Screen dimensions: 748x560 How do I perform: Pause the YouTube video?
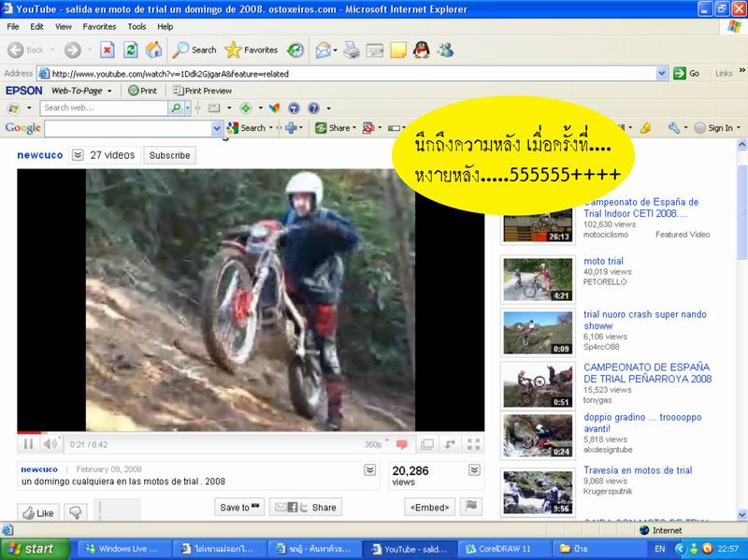click(x=28, y=444)
